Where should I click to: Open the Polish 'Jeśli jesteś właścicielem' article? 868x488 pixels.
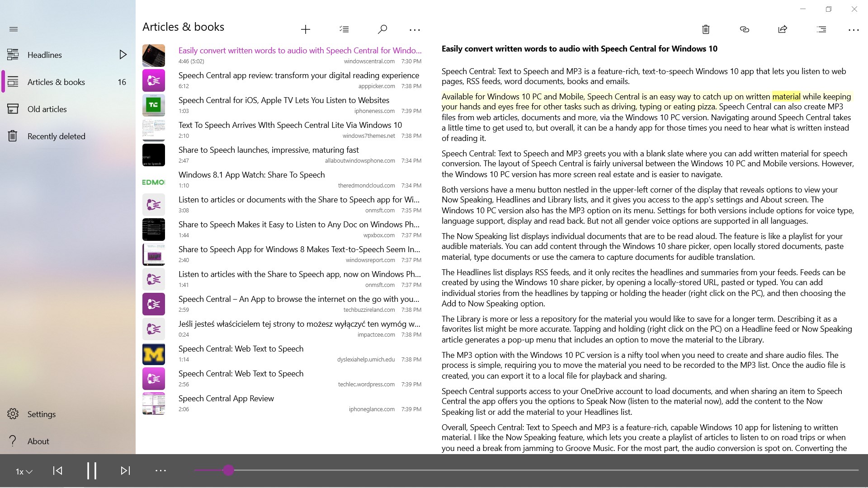282,328
